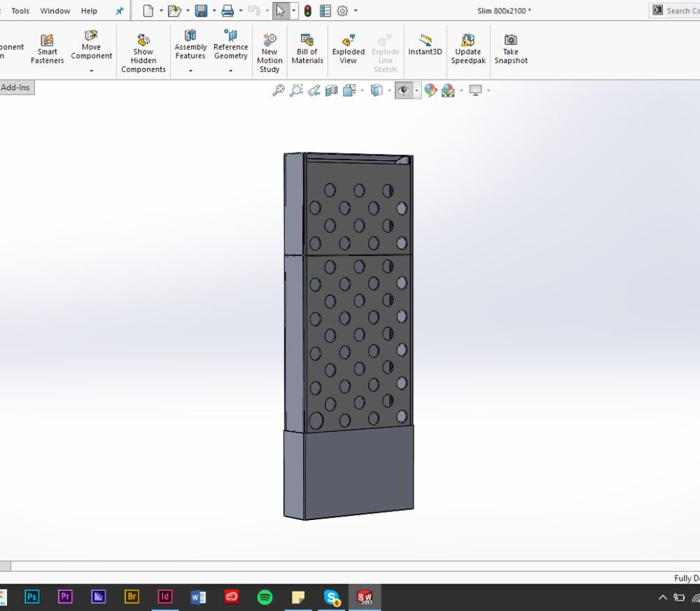Screen dimensions: 700x611
Task: Open a file with the Open icon
Action: [x=174, y=10]
